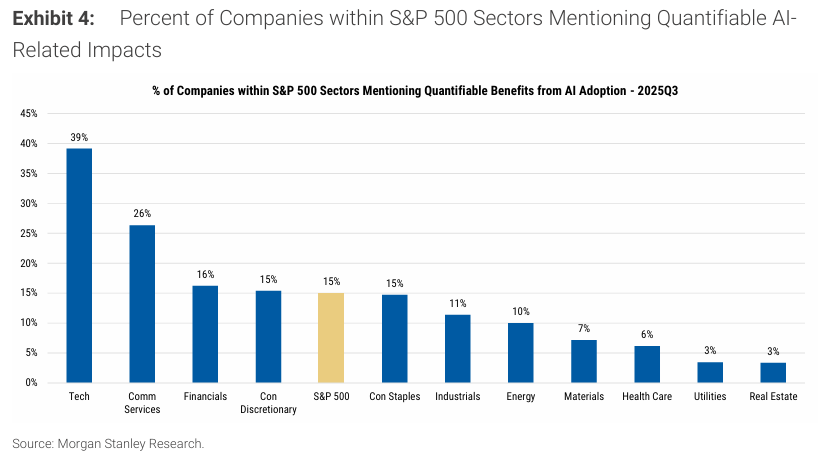The width and height of the screenshot is (819, 468).
Task: Click the Utilities bar
Action: click(710, 372)
